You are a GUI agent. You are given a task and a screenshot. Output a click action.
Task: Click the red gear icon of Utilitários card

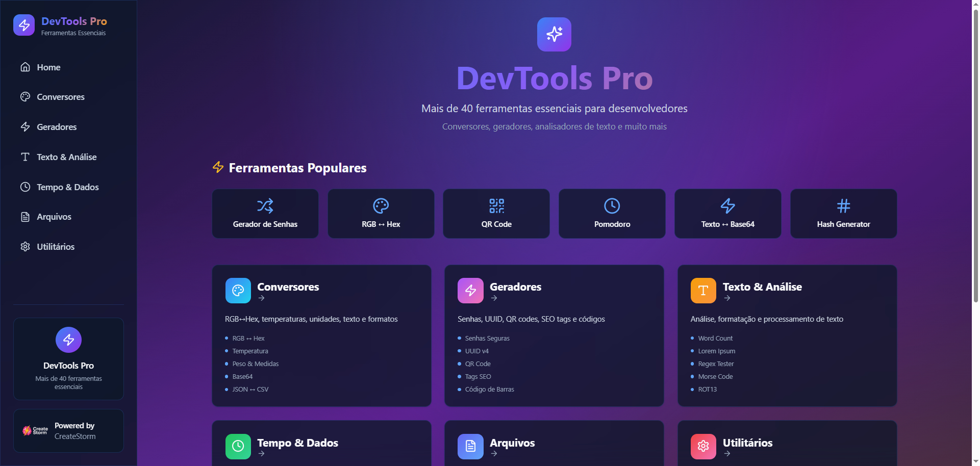tap(703, 447)
